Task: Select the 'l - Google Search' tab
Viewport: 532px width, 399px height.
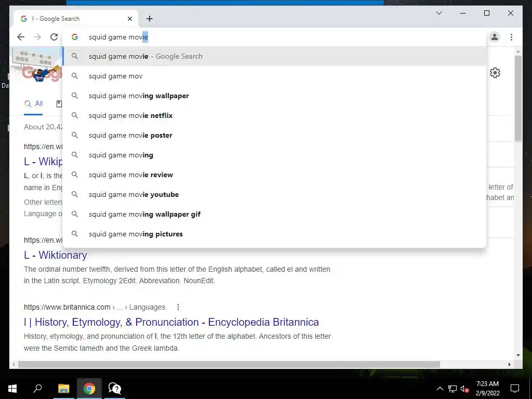Action: [x=76, y=19]
